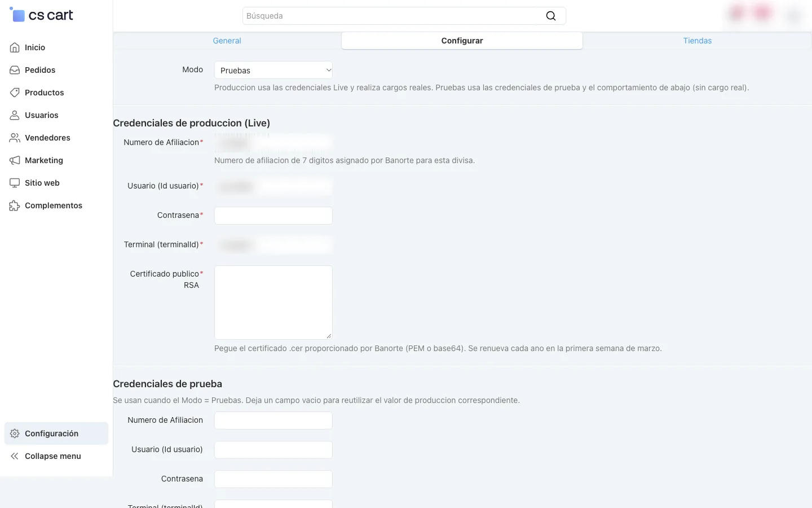Image resolution: width=812 pixels, height=508 pixels.
Task: Click the Complementos sidebar label
Action: [x=54, y=205]
